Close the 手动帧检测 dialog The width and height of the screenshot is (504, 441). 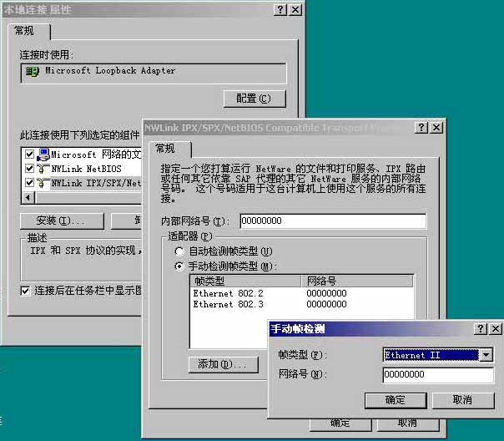click(x=495, y=329)
